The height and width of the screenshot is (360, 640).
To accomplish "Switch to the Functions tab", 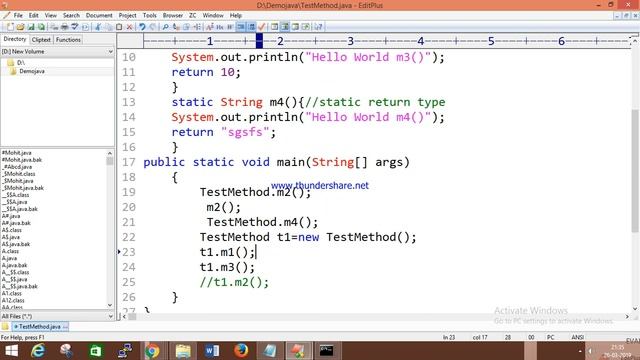I will click(68, 40).
